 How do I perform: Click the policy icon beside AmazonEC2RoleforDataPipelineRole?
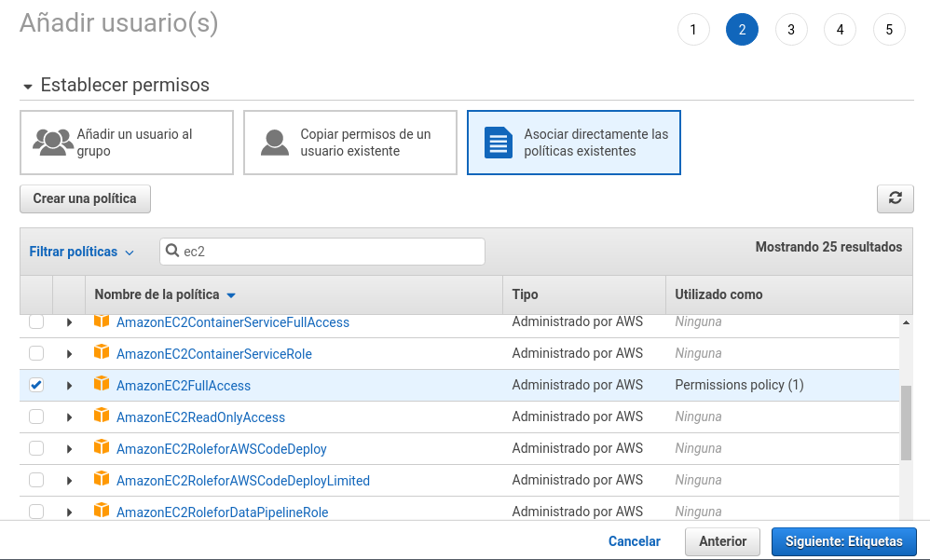tap(102, 511)
